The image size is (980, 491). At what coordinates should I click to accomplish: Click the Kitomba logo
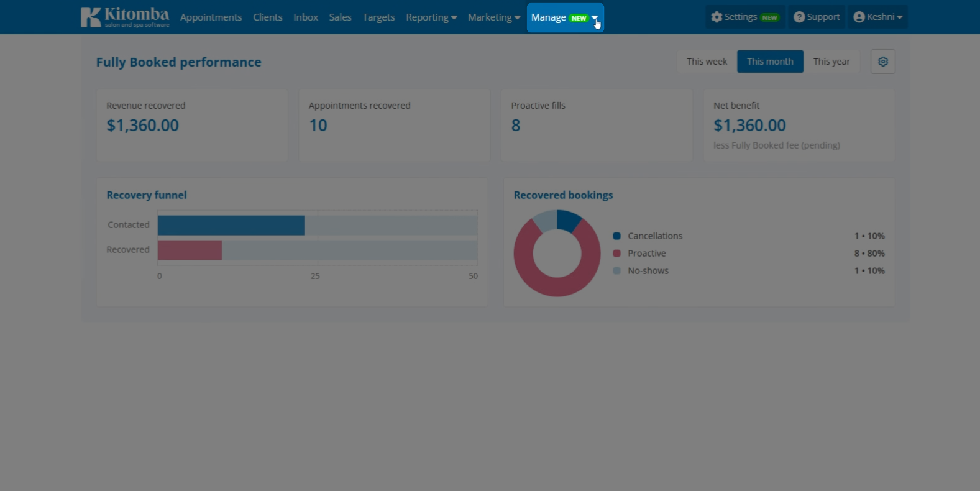point(125,17)
